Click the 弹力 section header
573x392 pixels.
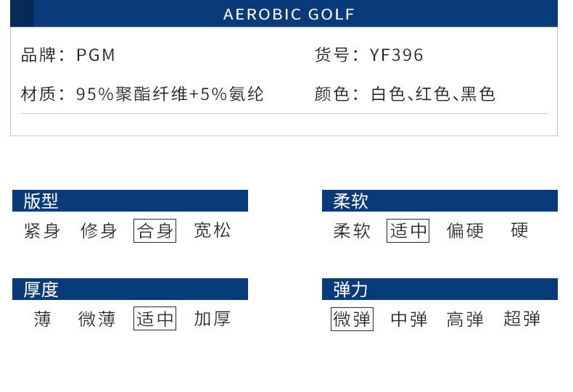point(440,289)
